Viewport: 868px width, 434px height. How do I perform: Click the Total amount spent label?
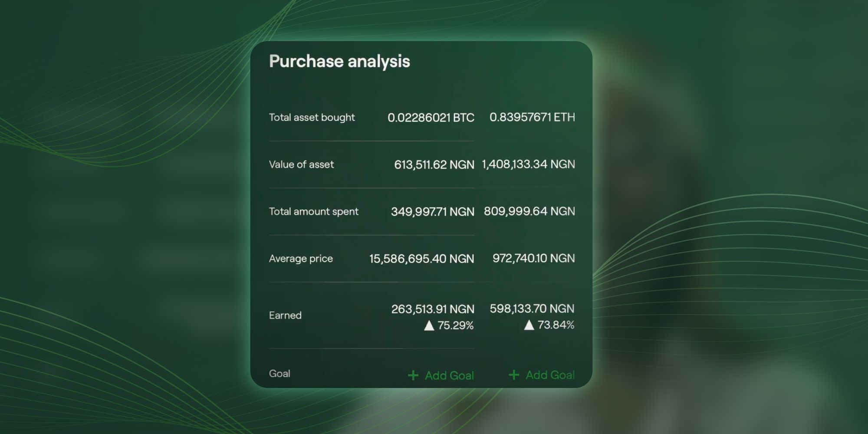point(314,211)
